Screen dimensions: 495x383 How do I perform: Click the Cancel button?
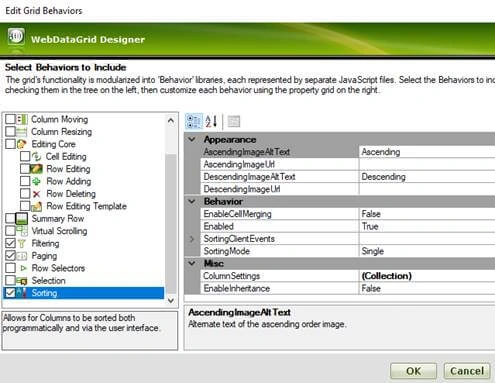coord(467,371)
